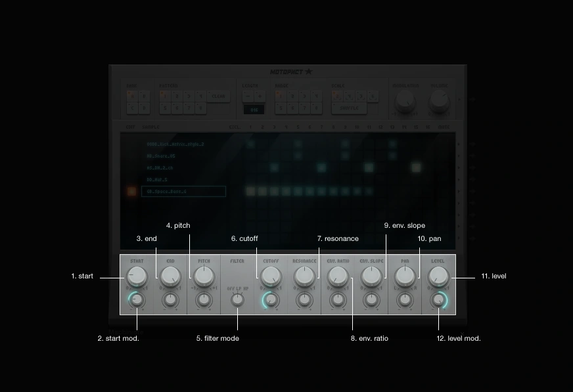The image size is (573, 392).
Task: Click the GB_Space_Bass_G sample name field
Action: click(x=183, y=191)
